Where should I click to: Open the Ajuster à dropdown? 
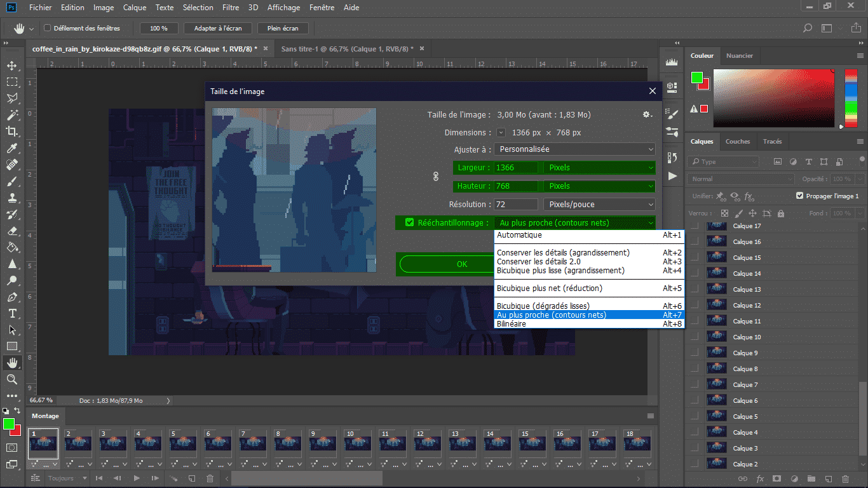pyautogui.click(x=574, y=149)
